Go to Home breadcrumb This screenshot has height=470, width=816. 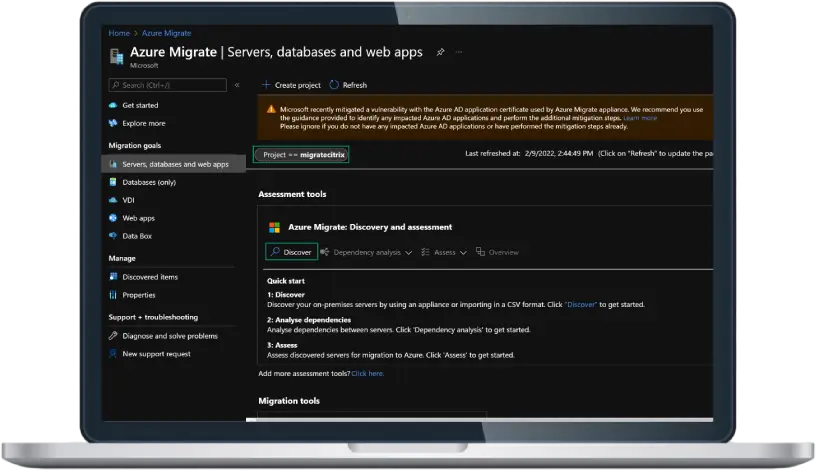(x=119, y=33)
